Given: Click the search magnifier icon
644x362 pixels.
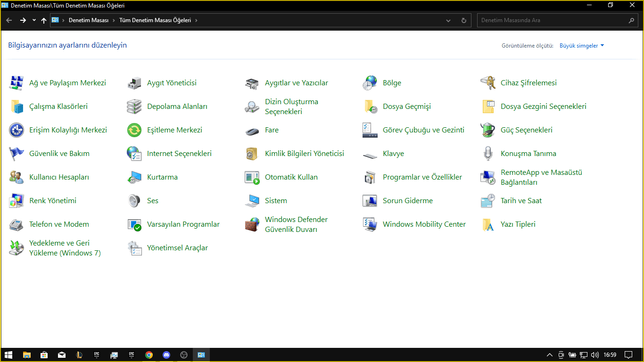Looking at the screenshot, I should click(631, 21).
